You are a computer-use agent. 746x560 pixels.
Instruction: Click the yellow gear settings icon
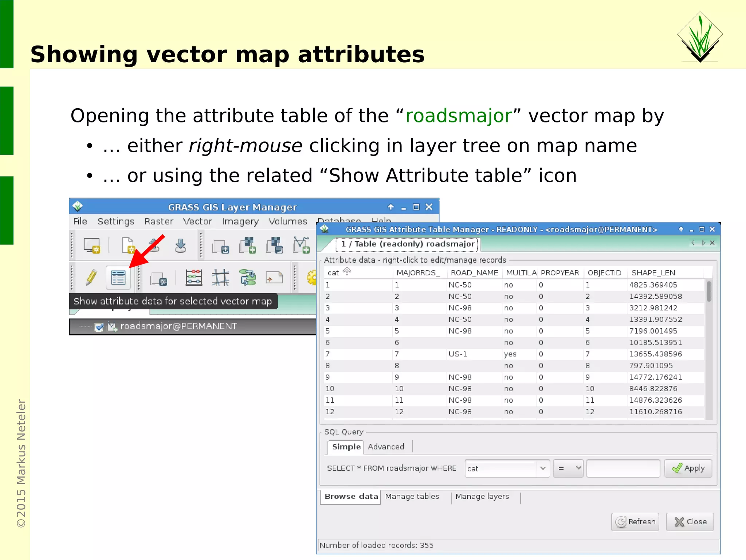(x=312, y=278)
